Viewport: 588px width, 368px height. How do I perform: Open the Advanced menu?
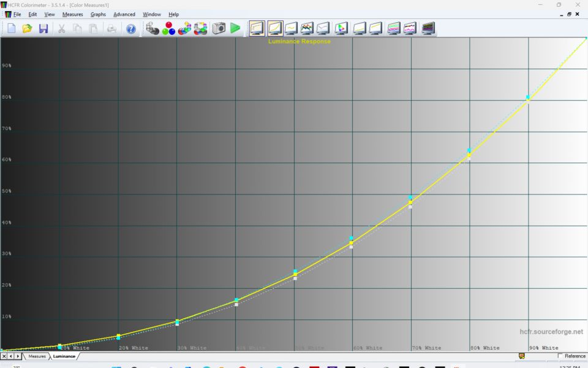coord(124,14)
